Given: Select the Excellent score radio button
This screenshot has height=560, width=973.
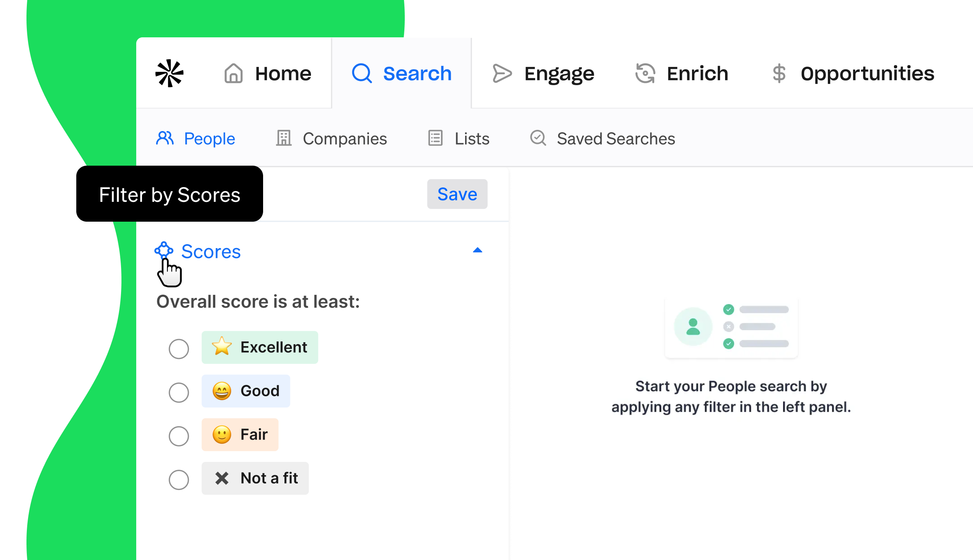Looking at the screenshot, I should pyautogui.click(x=179, y=348).
